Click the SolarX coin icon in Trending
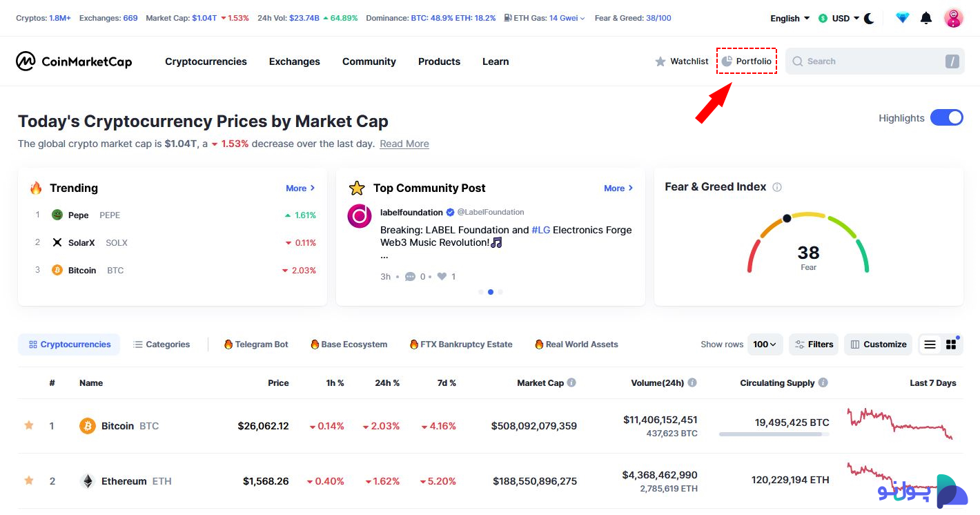This screenshot has height=515, width=980. (57, 242)
